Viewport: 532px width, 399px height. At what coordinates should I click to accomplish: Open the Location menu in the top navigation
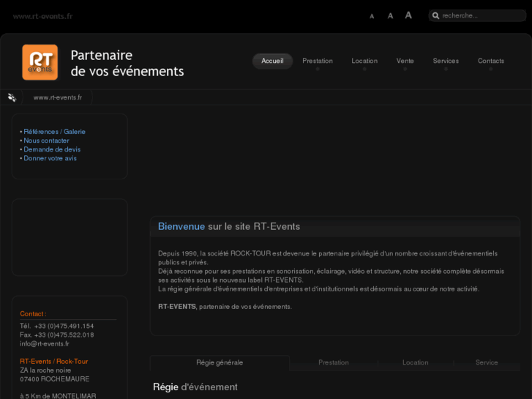364,61
